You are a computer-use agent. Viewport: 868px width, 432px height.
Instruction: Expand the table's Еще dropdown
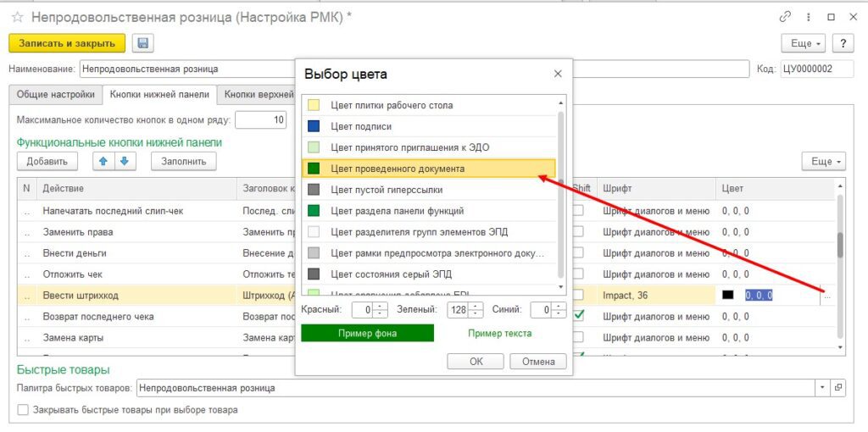pyautogui.click(x=823, y=161)
